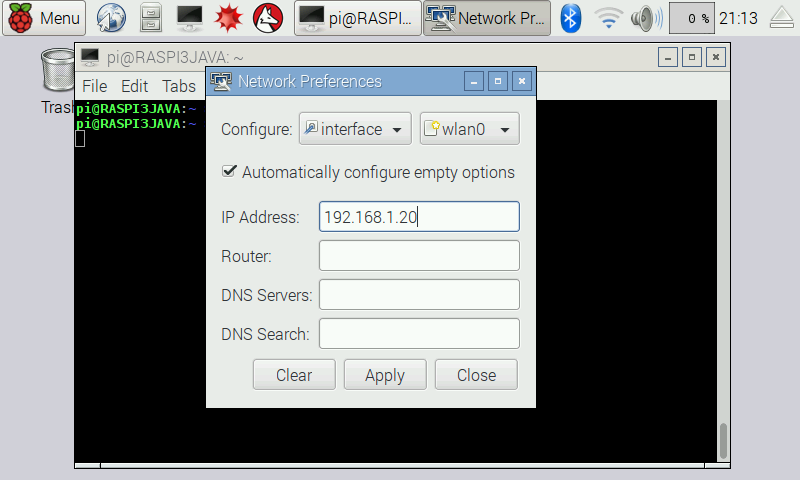Focus the Router input field
Screen dimensions: 800x480
419,256
